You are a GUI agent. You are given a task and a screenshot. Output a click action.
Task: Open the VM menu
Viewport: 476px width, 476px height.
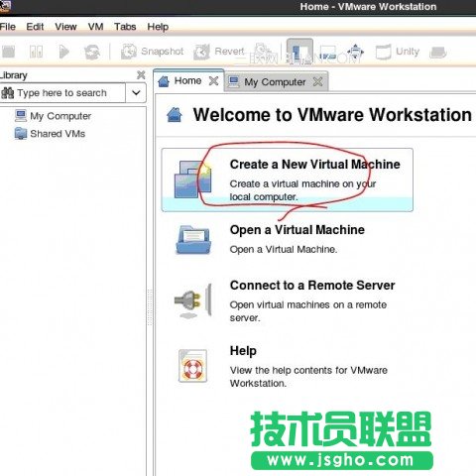pos(95,27)
